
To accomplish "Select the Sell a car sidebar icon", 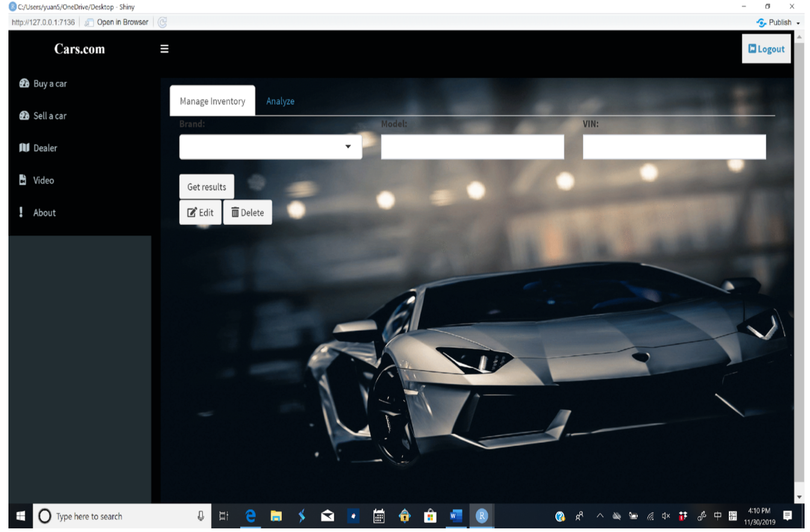I will click(23, 116).
